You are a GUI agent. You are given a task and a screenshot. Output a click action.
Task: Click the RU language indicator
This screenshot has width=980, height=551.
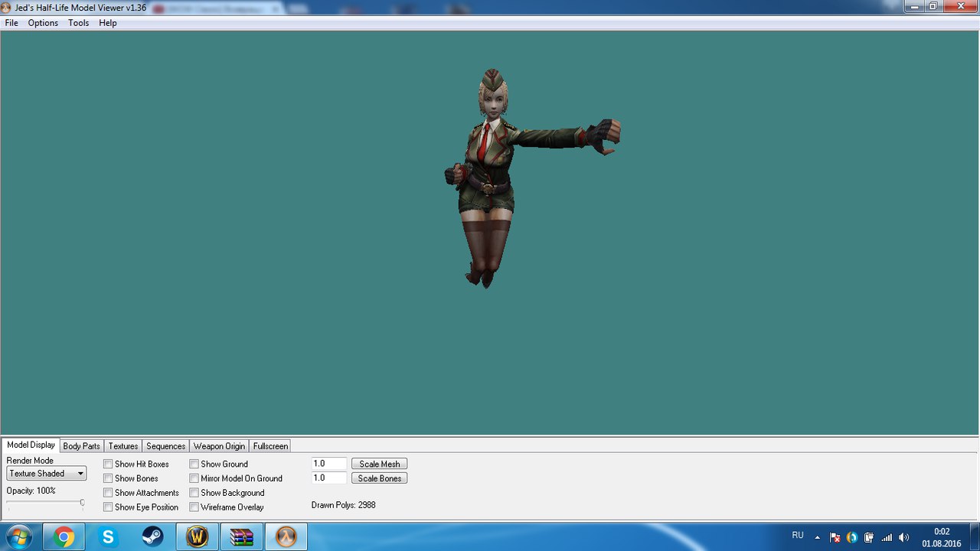click(798, 536)
